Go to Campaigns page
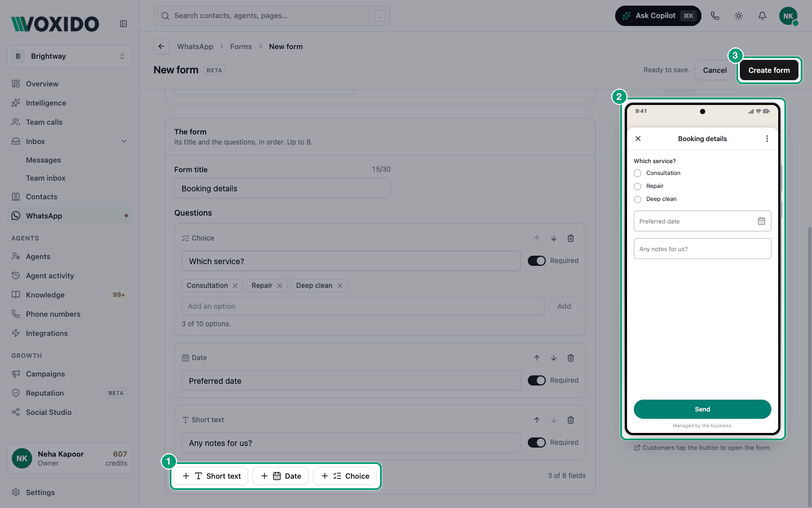This screenshot has width=812, height=508. point(70,374)
